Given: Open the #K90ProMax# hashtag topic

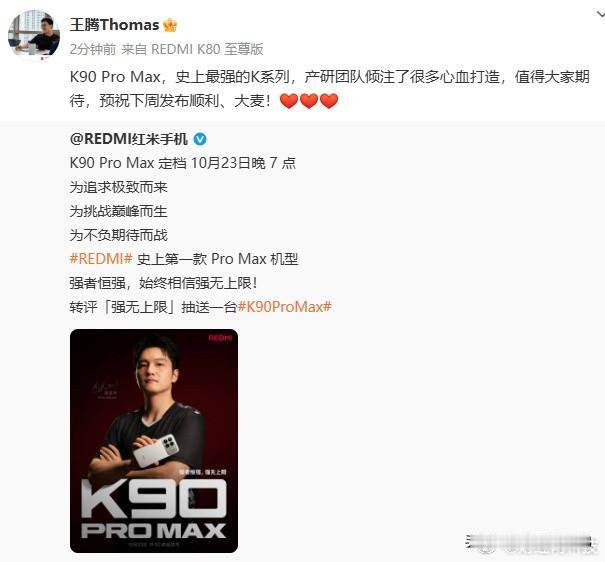Looking at the screenshot, I should click(x=285, y=307).
